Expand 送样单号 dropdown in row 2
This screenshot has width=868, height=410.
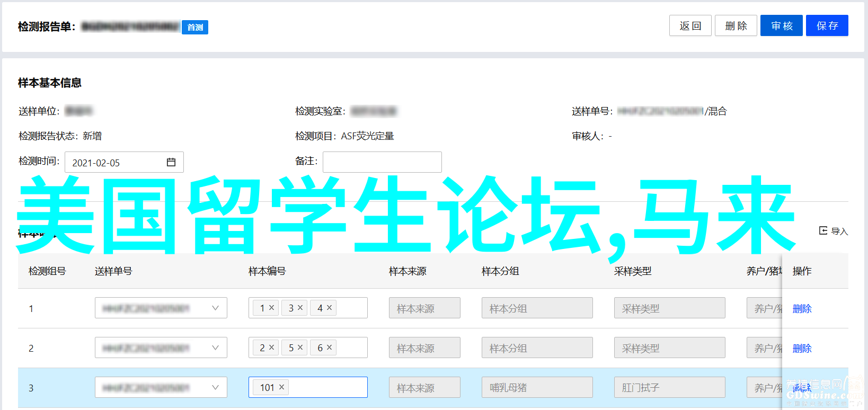pos(215,347)
